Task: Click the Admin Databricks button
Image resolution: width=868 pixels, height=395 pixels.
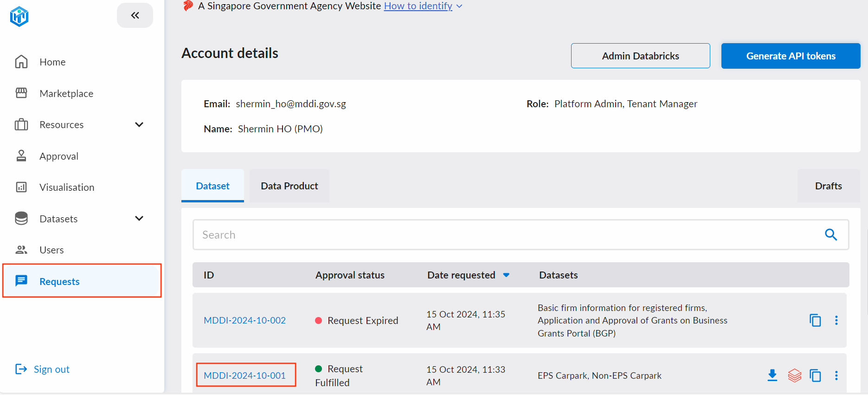Action: 641,56
